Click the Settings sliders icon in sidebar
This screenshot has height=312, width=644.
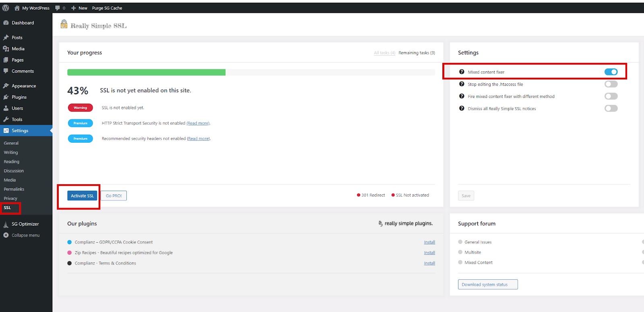pyautogui.click(x=6, y=131)
